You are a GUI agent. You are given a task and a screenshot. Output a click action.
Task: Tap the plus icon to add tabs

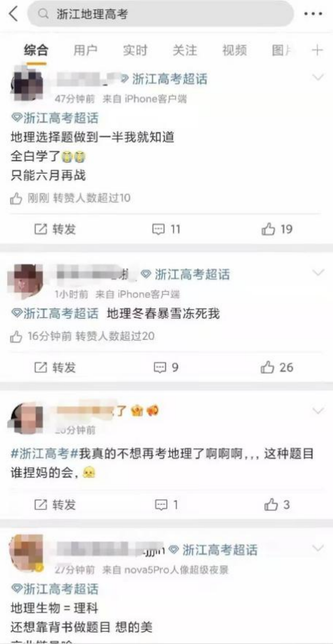[317, 50]
